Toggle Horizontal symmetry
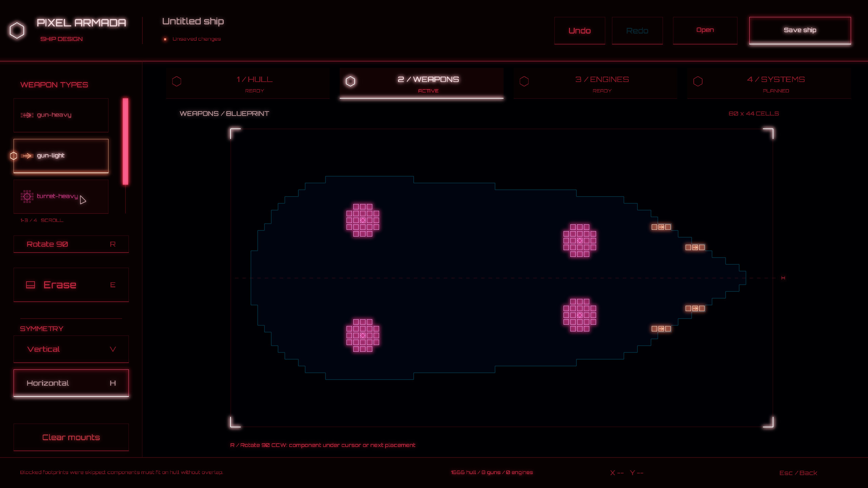 click(71, 383)
